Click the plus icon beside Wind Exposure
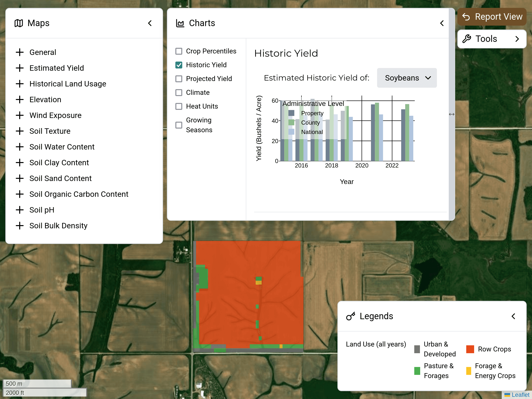Viewport: 532px width, 399px height. (x=20, y=115)
